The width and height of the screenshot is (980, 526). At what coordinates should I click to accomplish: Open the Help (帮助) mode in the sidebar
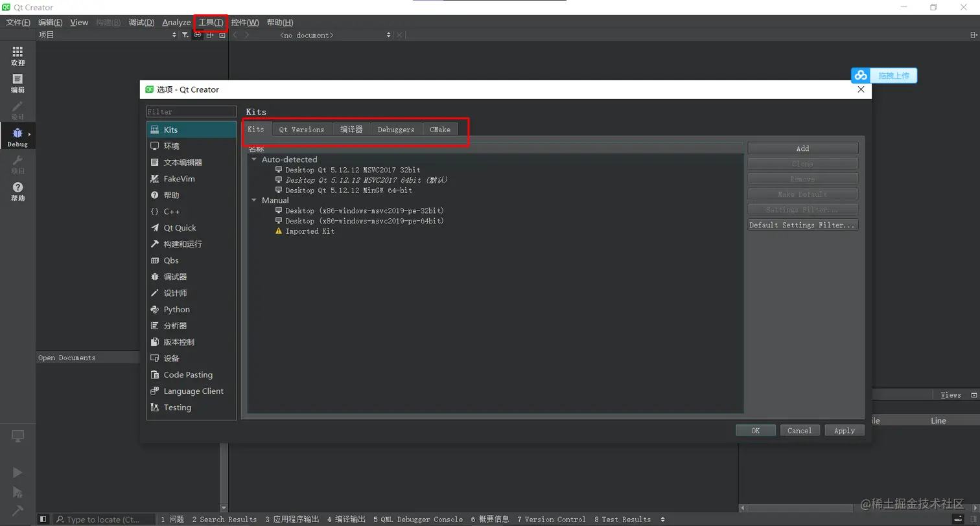17,192
